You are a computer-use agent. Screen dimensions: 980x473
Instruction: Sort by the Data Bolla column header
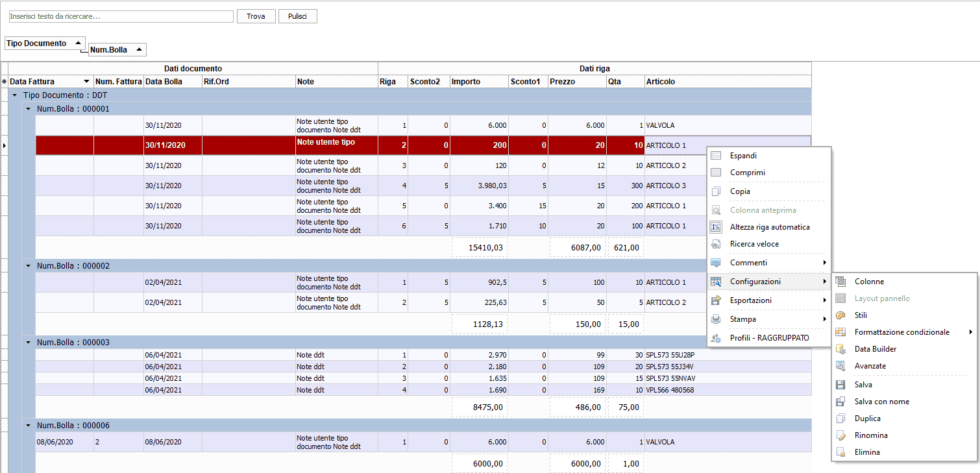(173, 82)
